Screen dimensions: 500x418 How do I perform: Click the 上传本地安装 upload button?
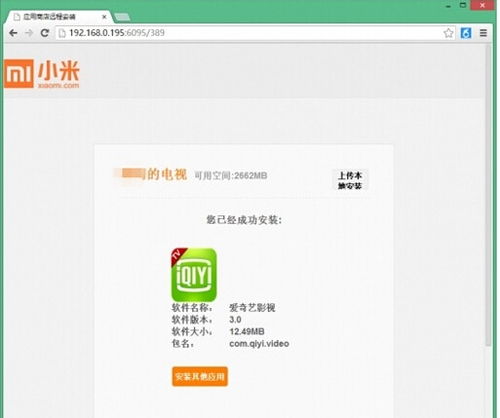coord(350,180)
